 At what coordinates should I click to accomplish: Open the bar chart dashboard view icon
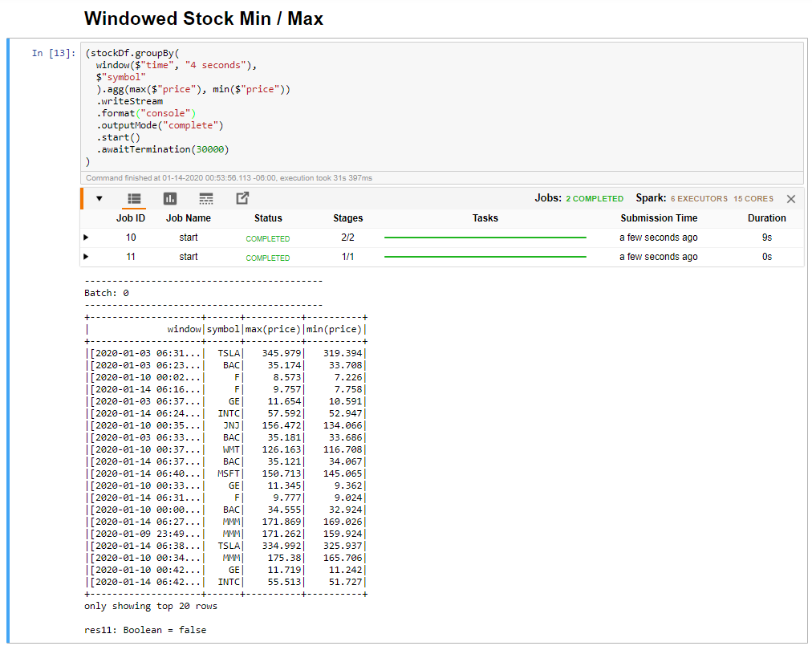coord(169,198)
